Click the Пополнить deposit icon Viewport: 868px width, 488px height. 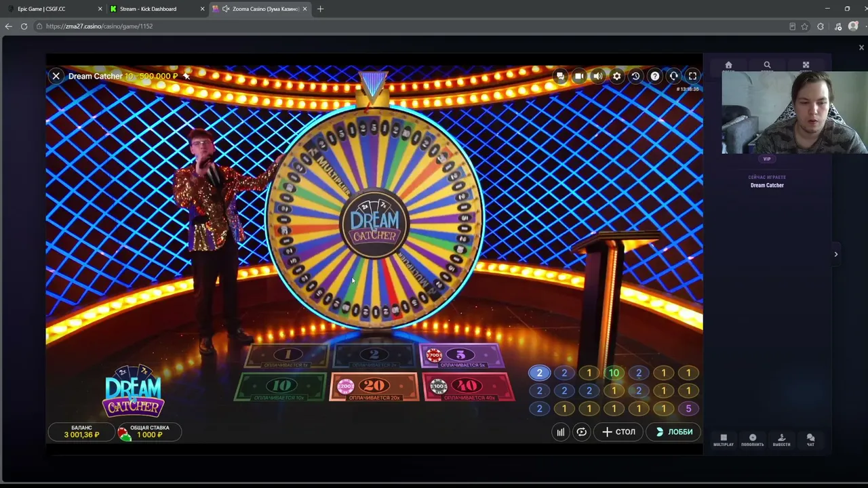tap(753, 440)
